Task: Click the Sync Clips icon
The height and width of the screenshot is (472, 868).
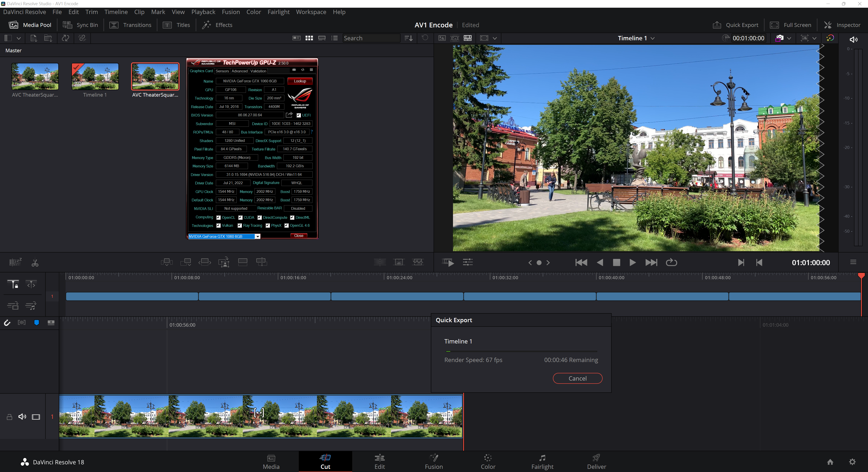Action: pos(66,38)
